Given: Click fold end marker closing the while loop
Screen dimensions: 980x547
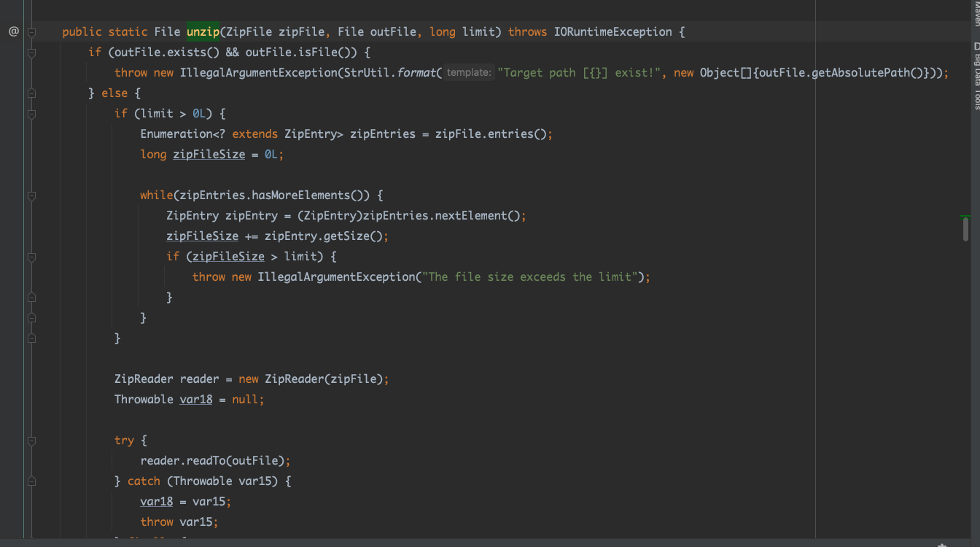Looking at the screenshot, I should [x=31, y=318].
